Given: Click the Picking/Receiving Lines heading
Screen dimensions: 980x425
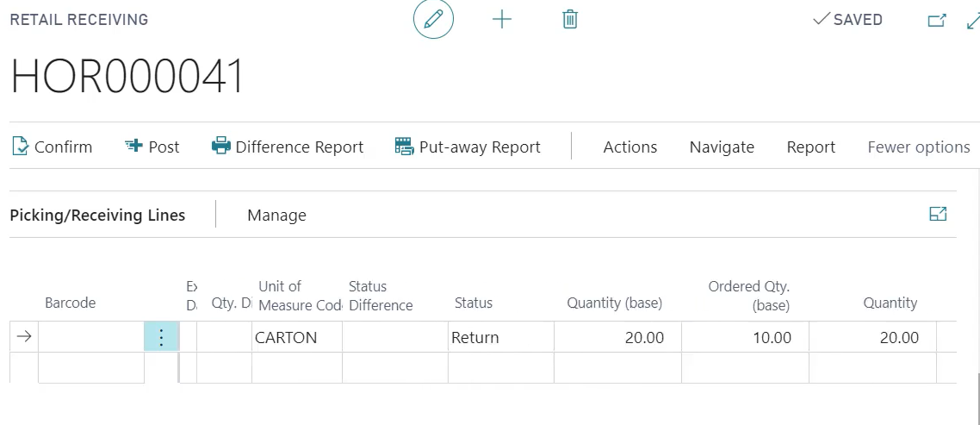Looking at the screenshot, I should point(97,216).
